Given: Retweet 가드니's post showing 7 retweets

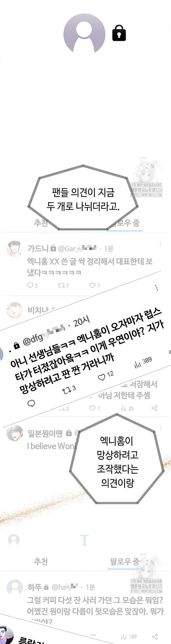Looking at the screenshot, I should 61,285.
